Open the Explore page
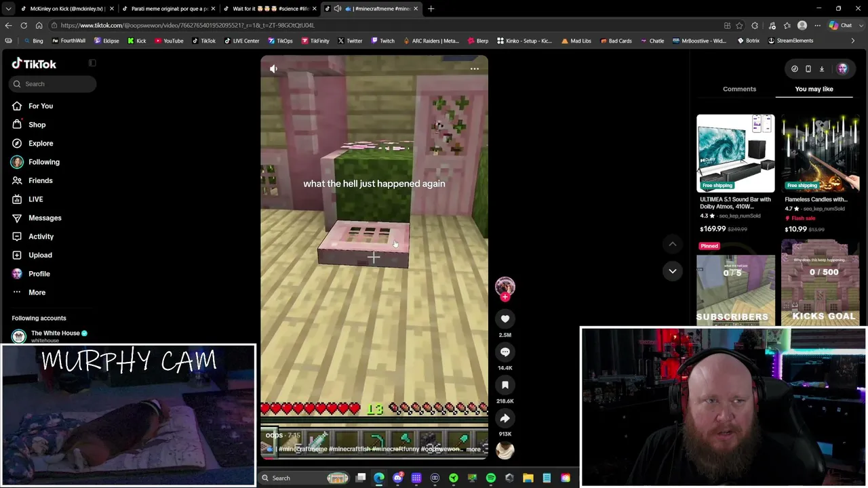The width and height of the screenshot is (868, 488). [41, 143]
